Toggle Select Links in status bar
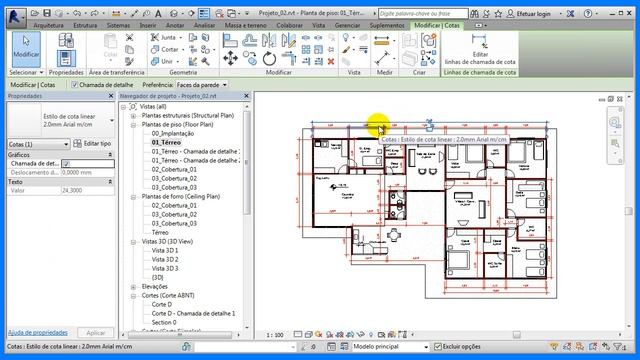This screenshot has height=360, width=640. click(x=554, y=347)
